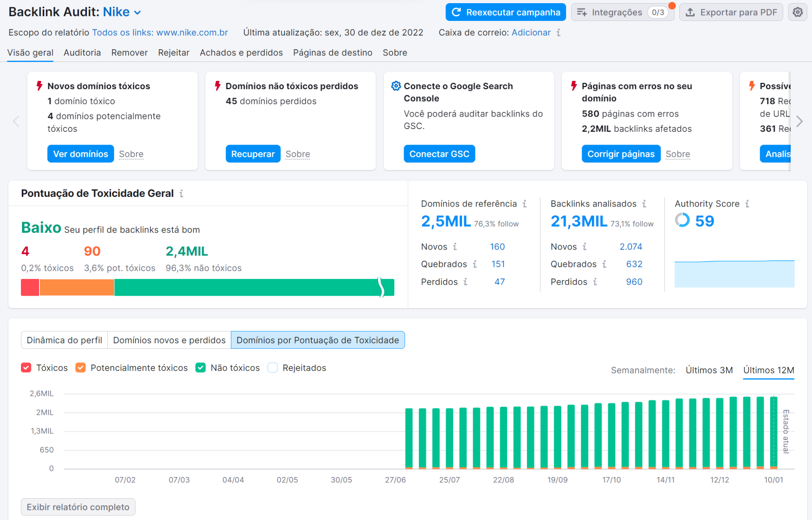Select the Últimos 3M time range
This screenshot has height=520, width=812.
[709, 370]
